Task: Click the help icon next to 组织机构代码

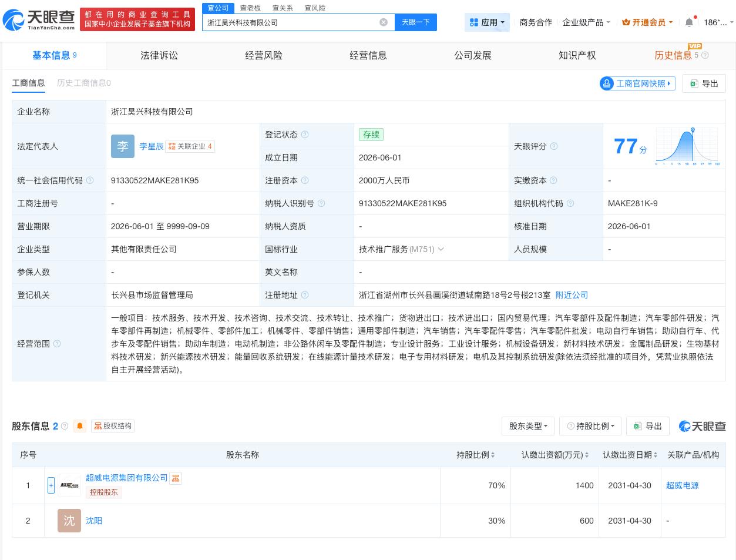Action: pos(570,203)
